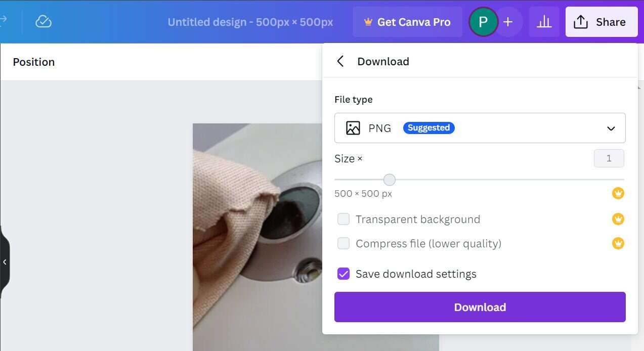Click the cloud sync status icon

43,21
